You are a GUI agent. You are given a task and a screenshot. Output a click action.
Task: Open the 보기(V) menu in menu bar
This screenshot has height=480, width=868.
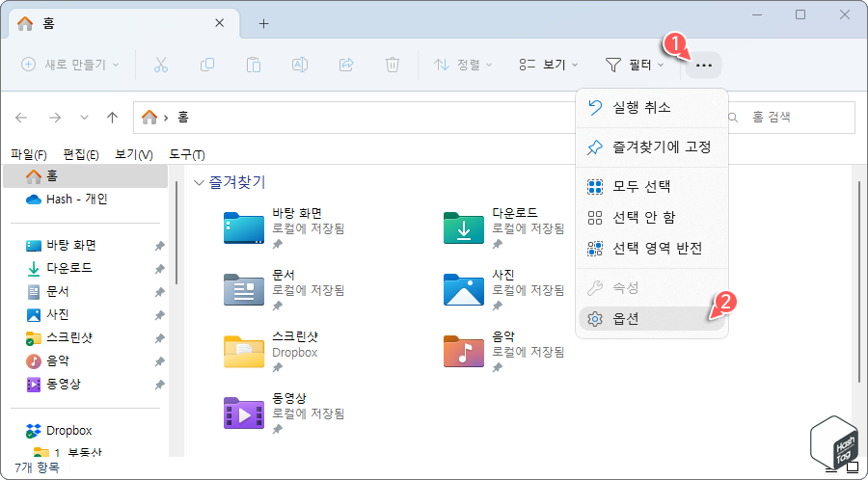(134, 155)
